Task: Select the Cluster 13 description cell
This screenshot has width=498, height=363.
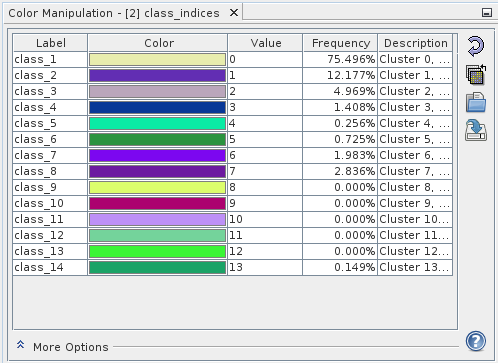Action: (x=415, y=267)
